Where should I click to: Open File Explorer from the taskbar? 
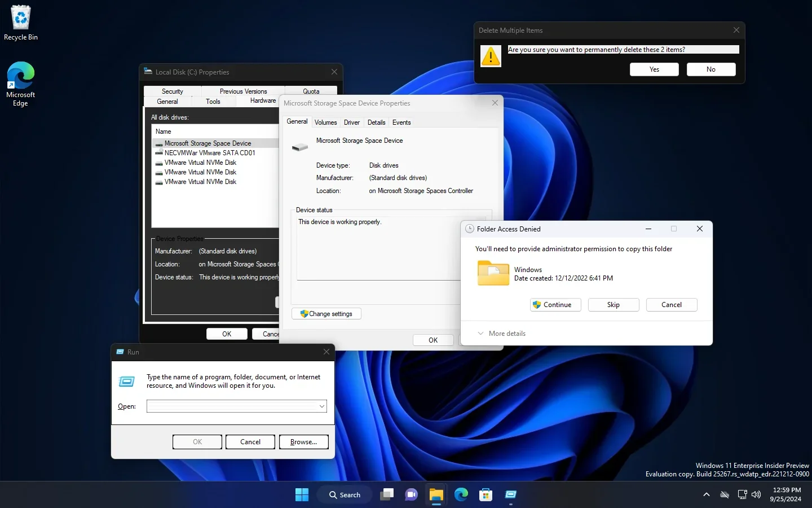click(x=436, y=495)
